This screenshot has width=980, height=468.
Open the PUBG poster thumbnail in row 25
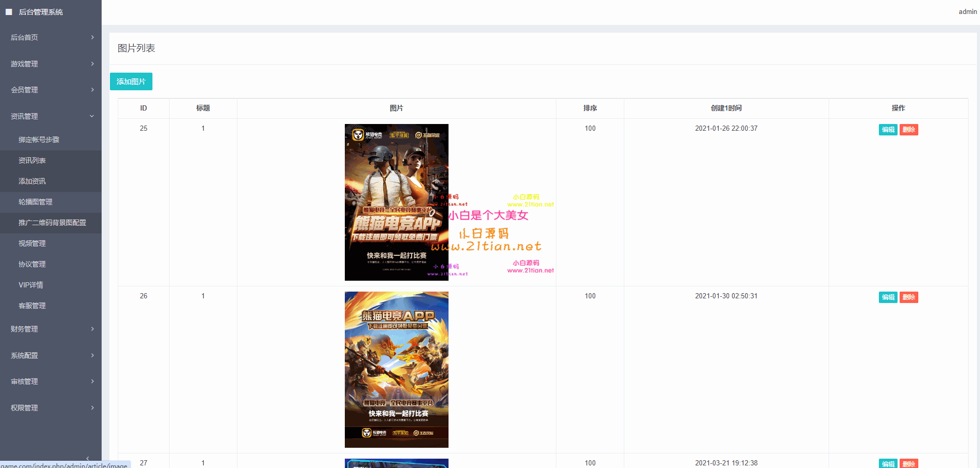click(397, 202)
